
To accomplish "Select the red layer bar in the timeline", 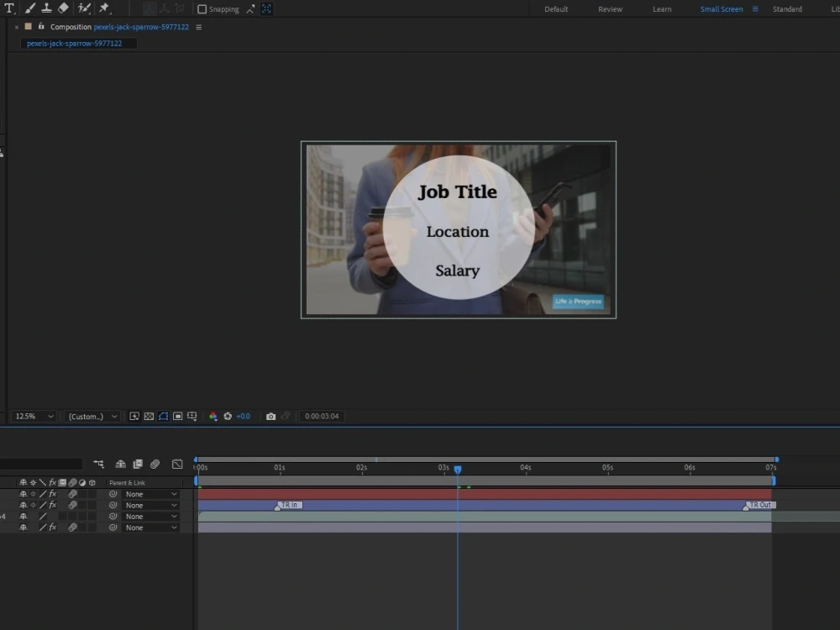I will 485,494.
